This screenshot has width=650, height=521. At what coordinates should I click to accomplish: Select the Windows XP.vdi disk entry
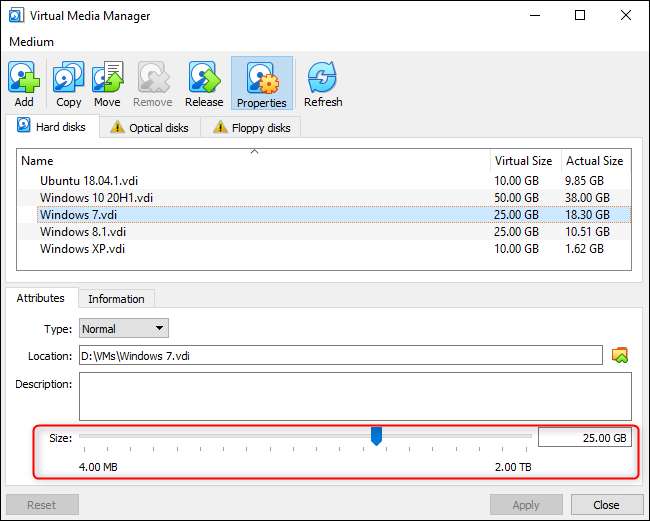click(82, 248)
